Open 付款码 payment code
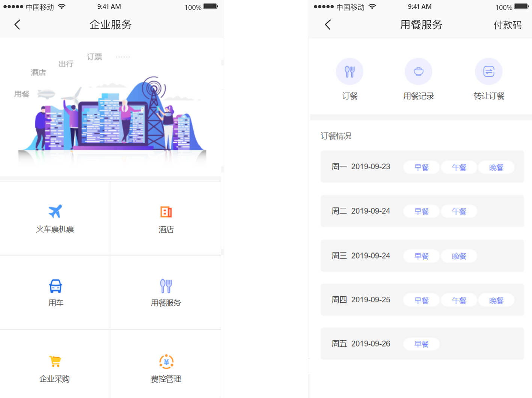 point(508,25)
